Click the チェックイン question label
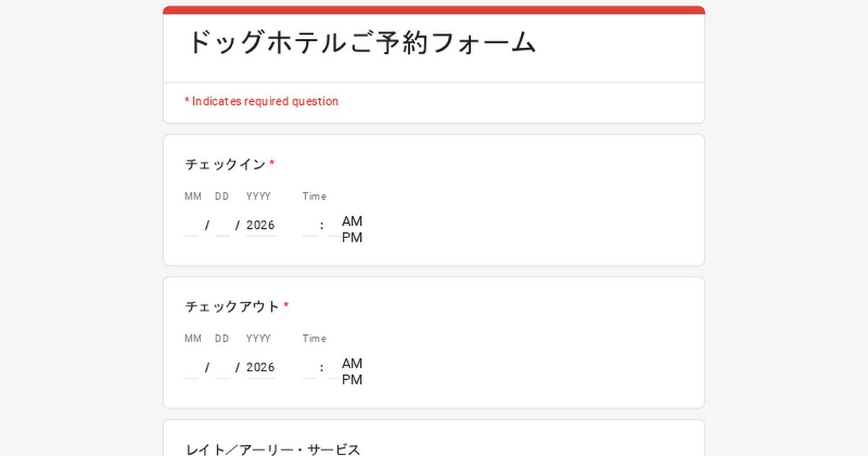Screen dimensions: 868x456 pyautogui.click(x=226, y=164)
